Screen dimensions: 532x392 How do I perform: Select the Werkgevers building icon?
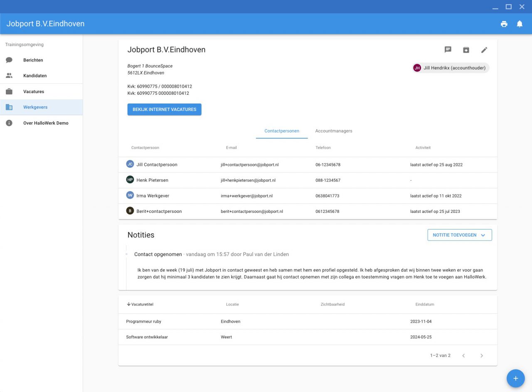pyautogui.click(x=9, y=107)
